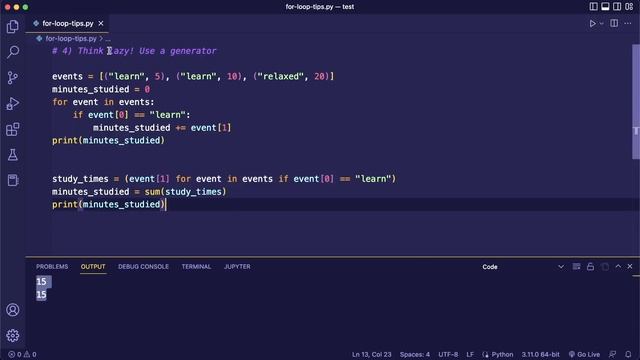Screen dimensions: 640x360
Task: Toggle the primary sidebar layout icon
Action: [593, 7]
